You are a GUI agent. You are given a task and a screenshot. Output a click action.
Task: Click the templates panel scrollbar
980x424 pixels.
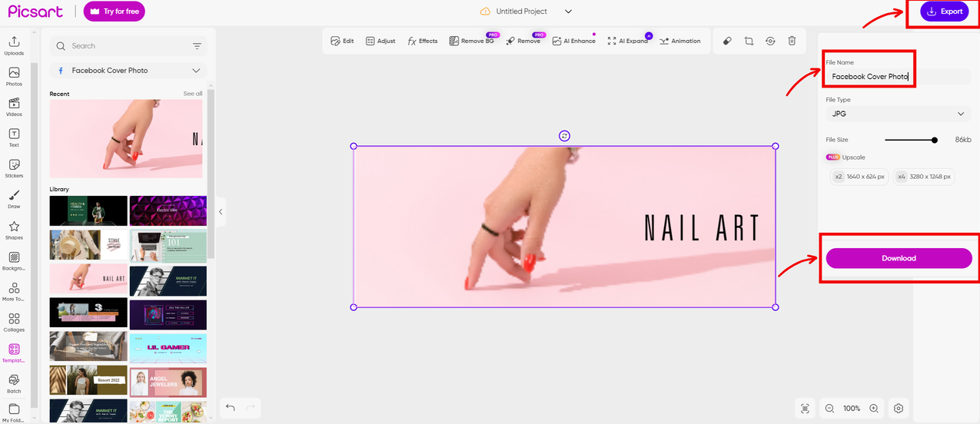click(211, 174)
